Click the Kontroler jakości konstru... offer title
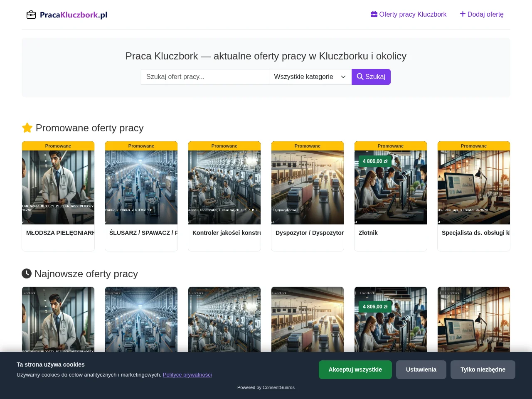 [x=227, y=233]
